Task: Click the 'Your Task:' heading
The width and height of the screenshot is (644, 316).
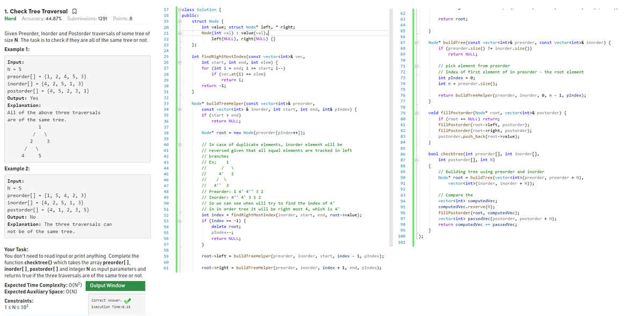Action: click(x=17, y=249)
